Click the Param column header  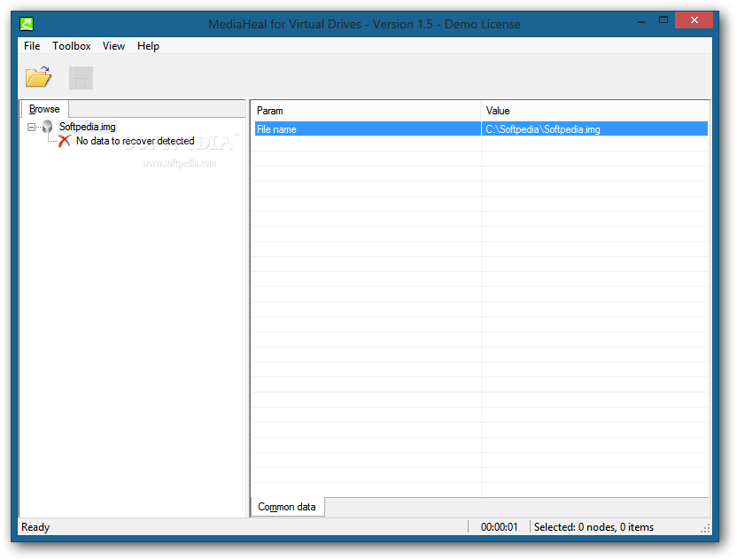[366, 111]
